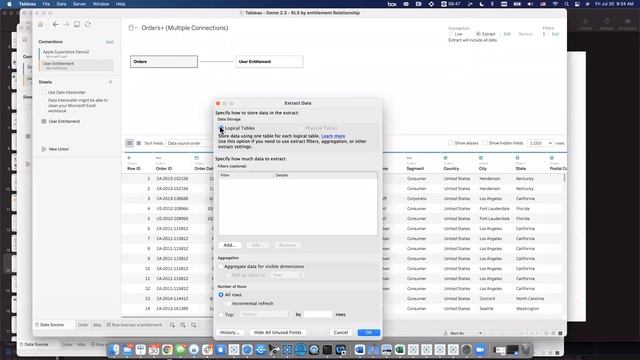The image size is (640, 360).
Task: Click the Order Date calendar type icon
Action: coord(197,158)
